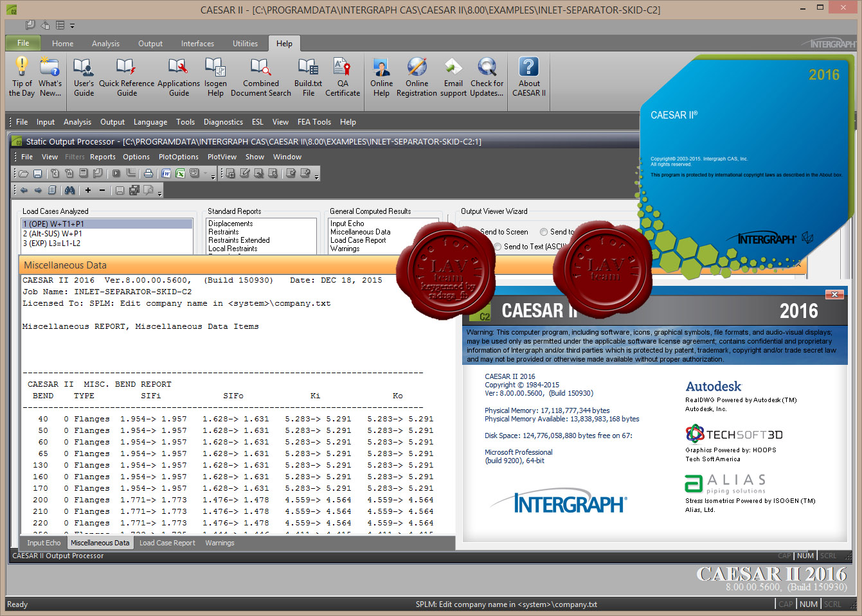Viewport: 862px width, 616px height.
Task: Open the Quick Reference Guide
Action: tap(127, 76)
